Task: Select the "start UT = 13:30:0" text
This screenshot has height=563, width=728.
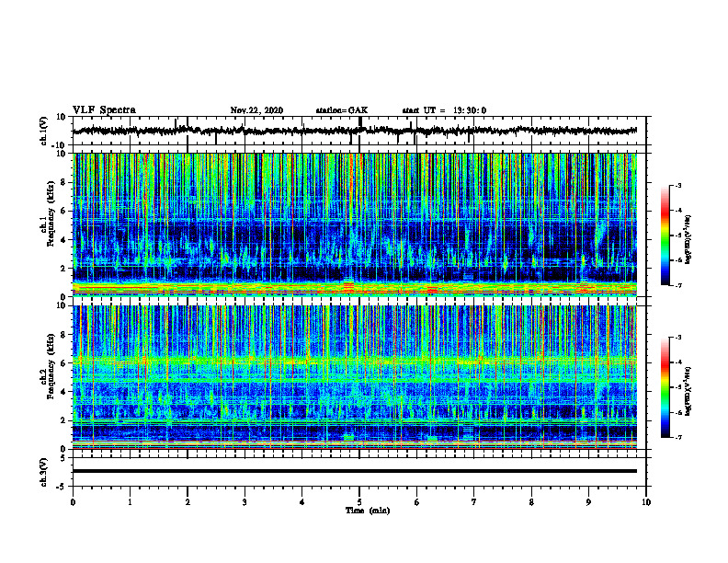Action: (444, 110)
